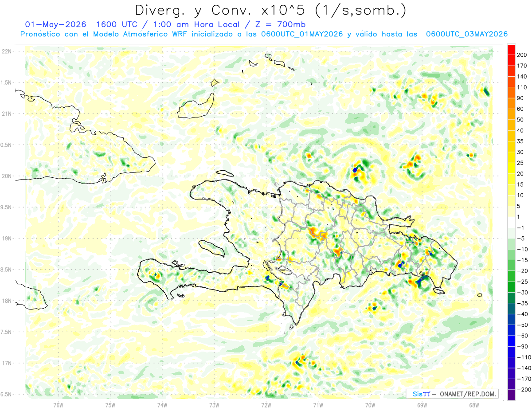Image resolution: width=532 pixels, height=411 pixels.
Task: Click the 19N latitude axis label
Action: [x=7, y=239]
